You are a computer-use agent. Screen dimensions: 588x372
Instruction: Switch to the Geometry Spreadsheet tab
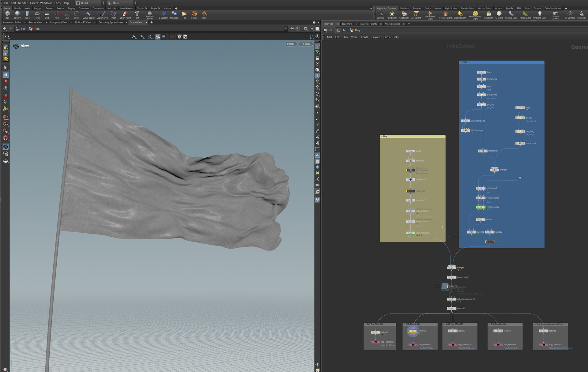point(111,22)
